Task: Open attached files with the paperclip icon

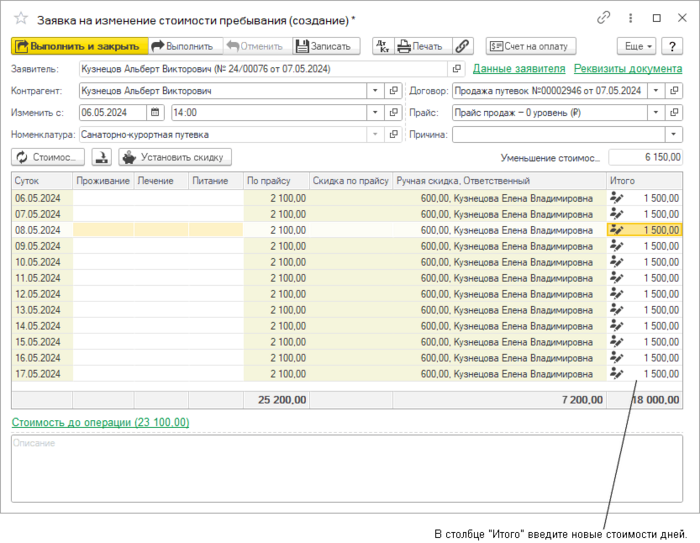Action: (x=462, y=46)
